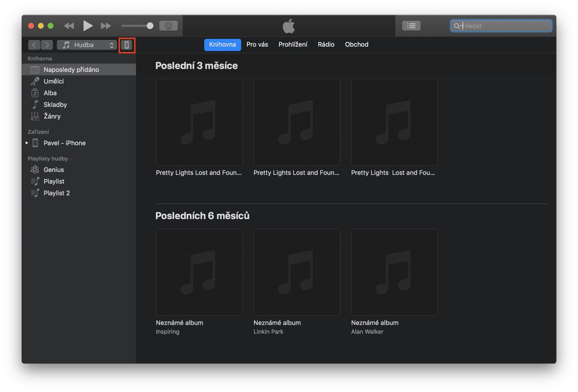The image size is (578, 392).
Task: Open the connected iPhone device view
Action: (127, 45)
